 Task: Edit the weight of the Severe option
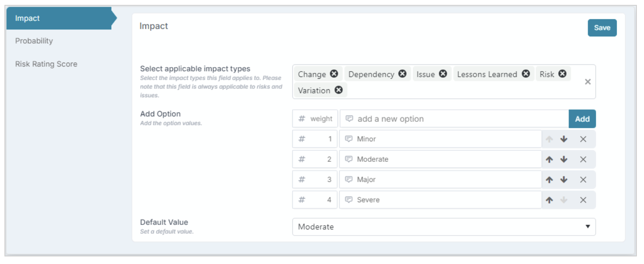click(315, 200)
